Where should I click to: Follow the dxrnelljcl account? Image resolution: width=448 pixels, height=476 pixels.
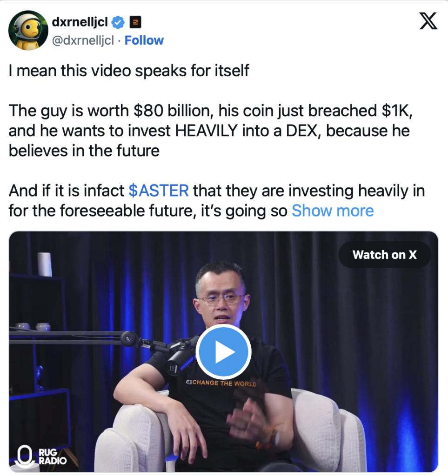[x=144, y=40]
